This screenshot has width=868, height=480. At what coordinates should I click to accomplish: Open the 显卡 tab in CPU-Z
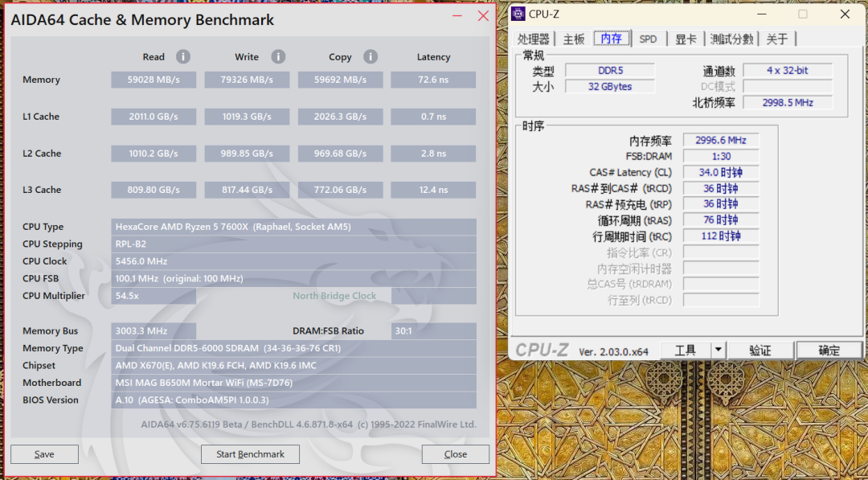pos(686,39)
